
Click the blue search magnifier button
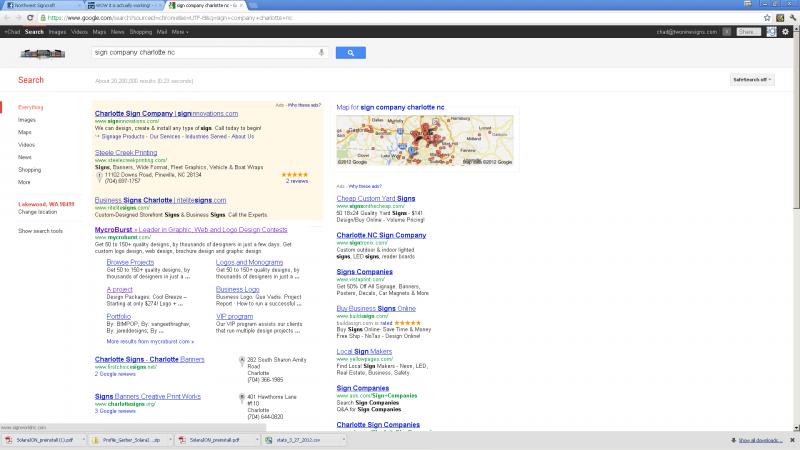point(351,53)
